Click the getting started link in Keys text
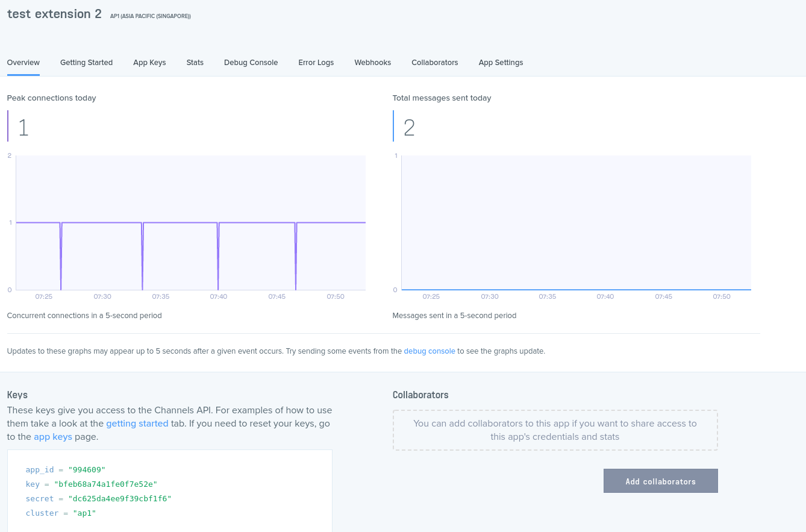This screenshot has height=532, width=806. click(137, 424)
